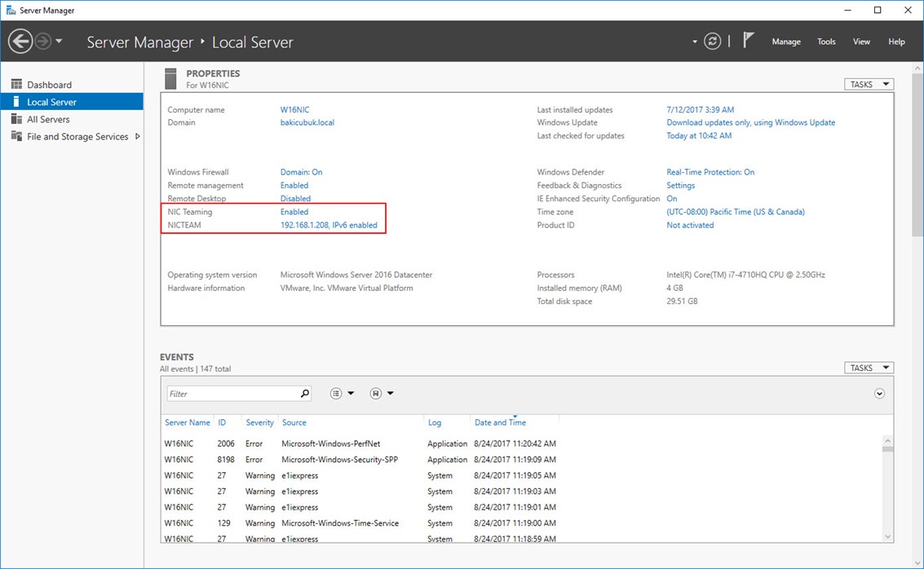
Task: Expand events panel chevron button
Action: coord(879,394)
